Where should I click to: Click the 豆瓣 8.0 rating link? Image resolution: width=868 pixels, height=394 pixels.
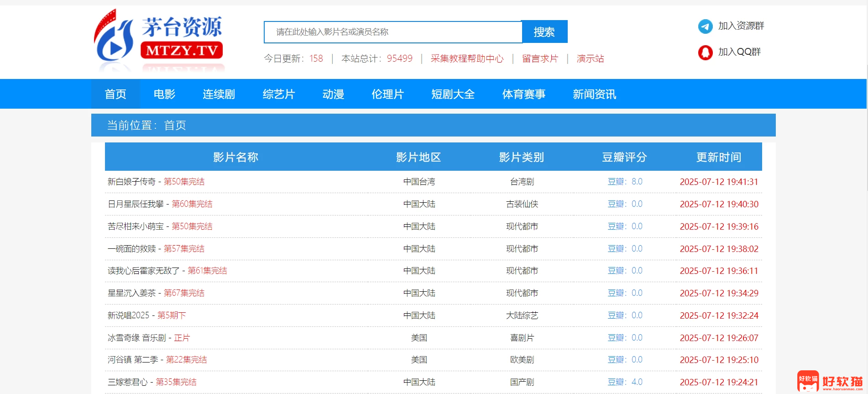coord(625,182)
